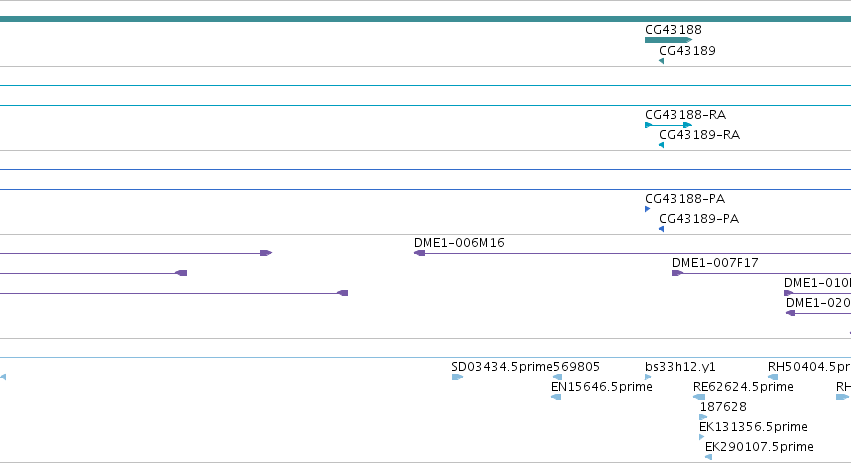This screenshot has height=463, width=851.
Task: Select the CG43189-RA arrowhead glyph
Action: pos(662,145)
